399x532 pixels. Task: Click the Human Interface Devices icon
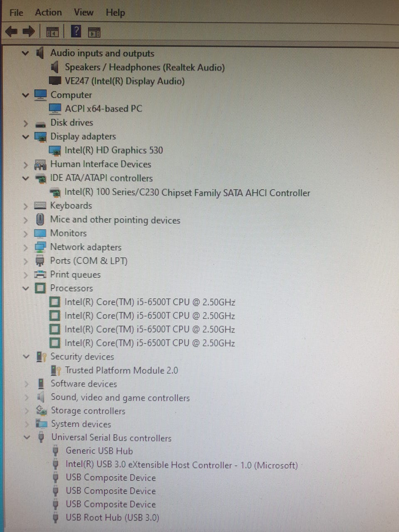[40, 165]
